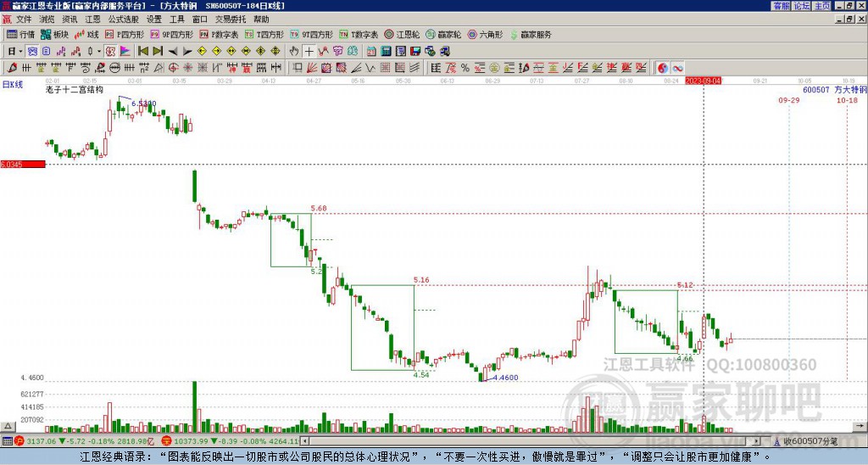The height and width of the screenshot is (465, 868).
Task: Open the 六角形 hexagon chart tool
Action: [x=485, y=34]
